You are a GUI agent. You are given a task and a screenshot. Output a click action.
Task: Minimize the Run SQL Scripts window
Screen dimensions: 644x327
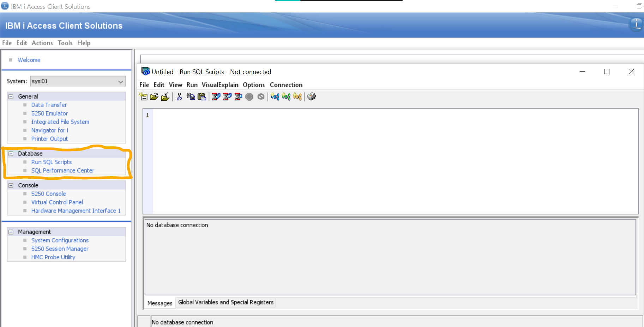click(582, 72)
